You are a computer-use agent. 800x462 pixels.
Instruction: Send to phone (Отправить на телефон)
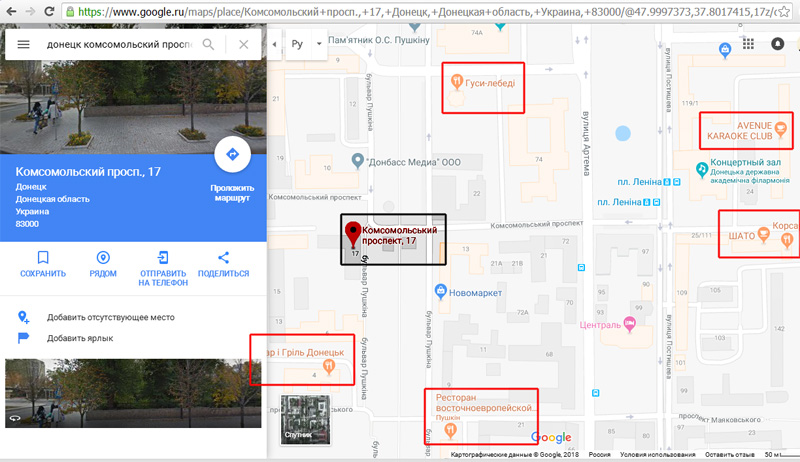click(x=163, y=268)
